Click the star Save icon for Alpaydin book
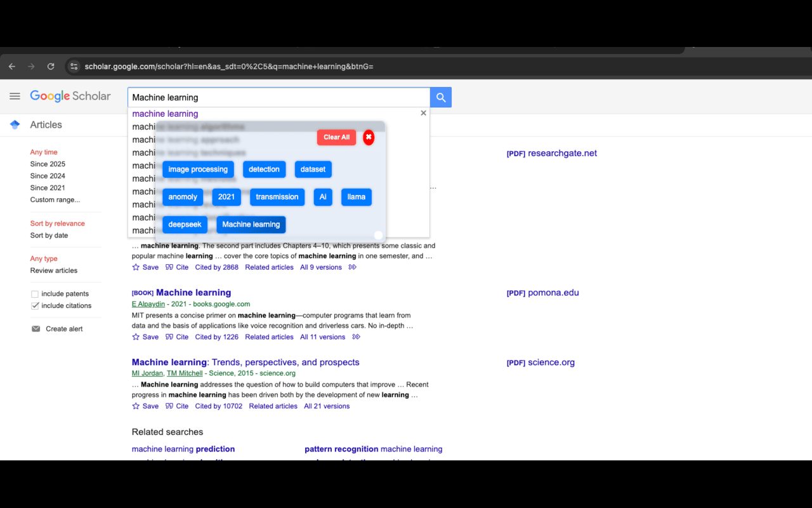The width and height of the screenshot is (812, 508). pyautogui.click(x=136, y=337)
